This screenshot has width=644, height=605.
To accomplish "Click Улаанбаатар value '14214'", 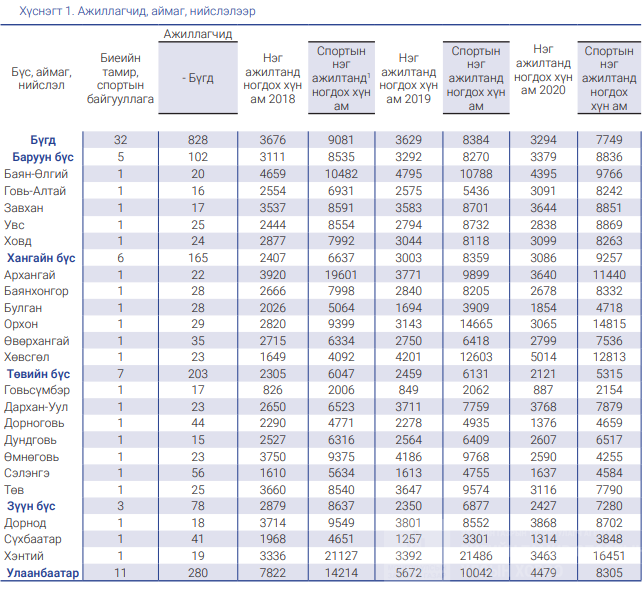I will click(341, 573).
